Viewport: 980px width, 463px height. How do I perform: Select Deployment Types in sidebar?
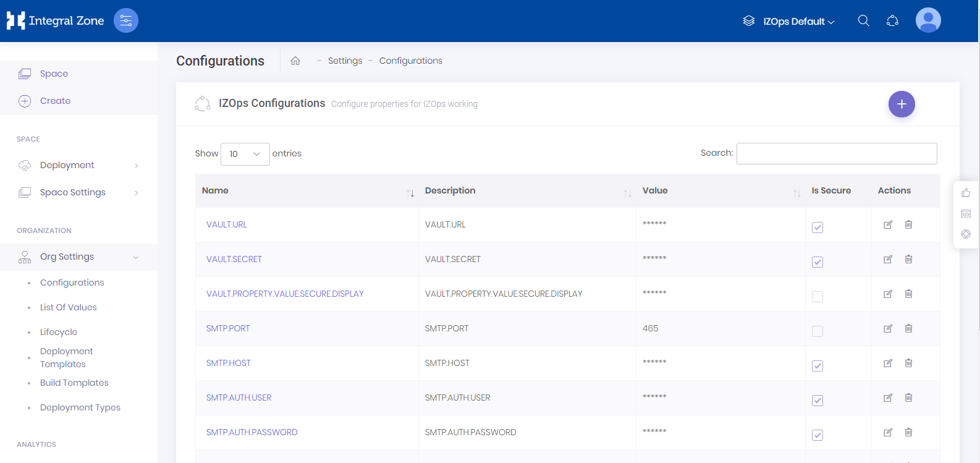[x=80, y=407]
